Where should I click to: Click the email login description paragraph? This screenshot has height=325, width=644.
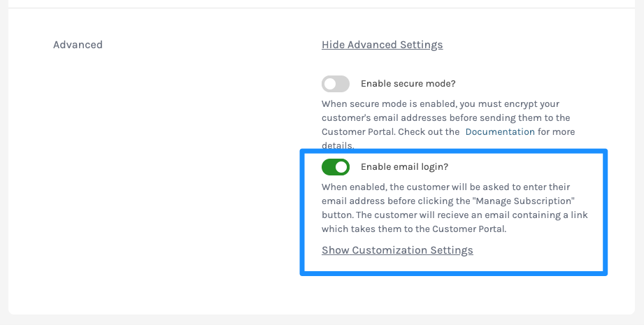[455, 208]
